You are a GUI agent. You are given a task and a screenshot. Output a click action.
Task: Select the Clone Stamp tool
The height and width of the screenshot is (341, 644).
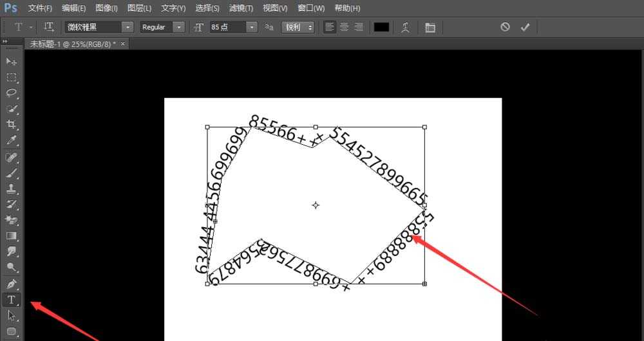[x=12, y=189]
